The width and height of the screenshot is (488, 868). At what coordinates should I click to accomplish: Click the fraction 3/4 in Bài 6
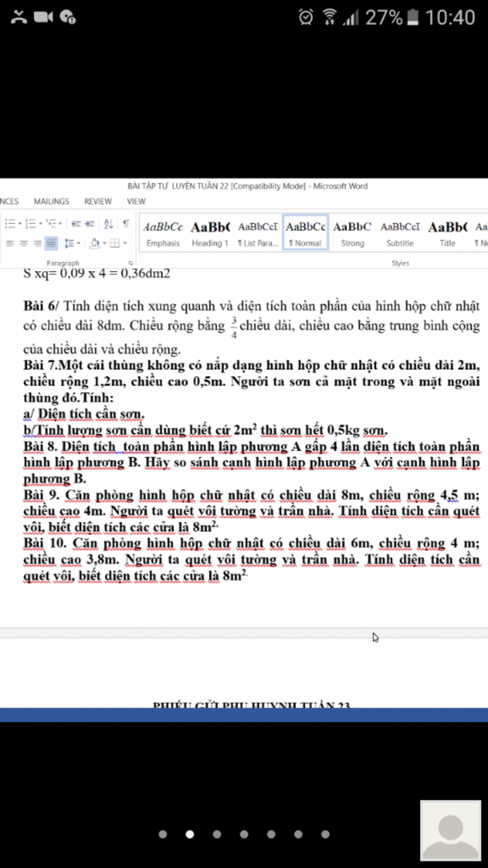(x=234, y=327)
